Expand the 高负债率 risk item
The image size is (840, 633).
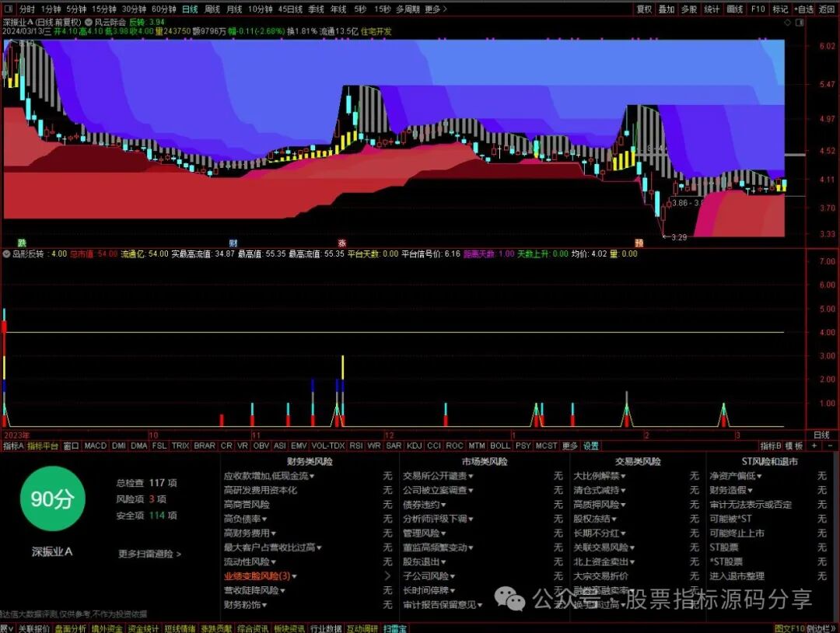245,519
